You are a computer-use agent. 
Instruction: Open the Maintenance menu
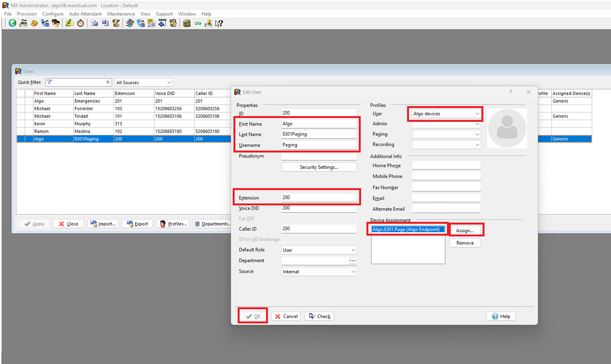click(121, 14)
